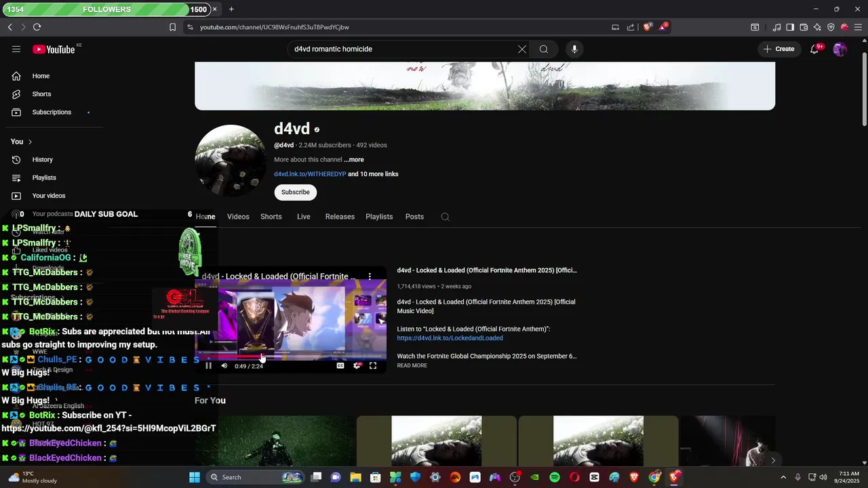Bookmark this page from the address bar
This screenshot has width=868, height=488.
(x=172, y=27)
